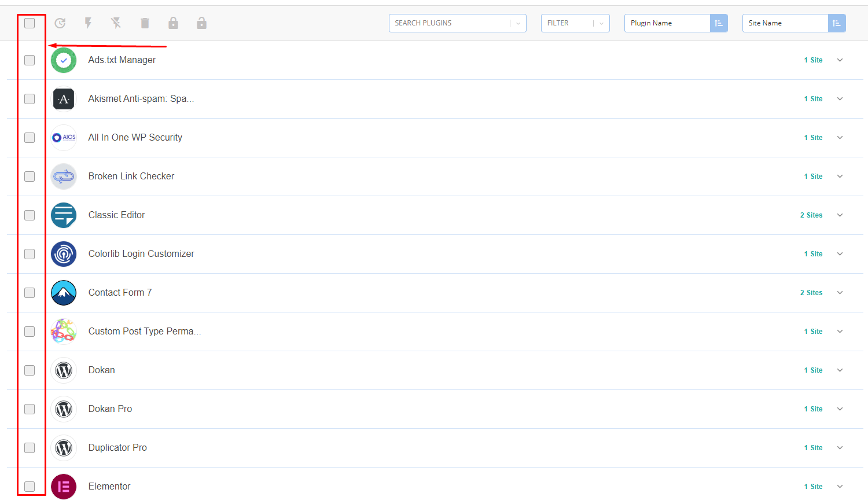Expand the Duplicator Pro row chevron
Screen dimensions: 868x504
(x=840, y=448)
